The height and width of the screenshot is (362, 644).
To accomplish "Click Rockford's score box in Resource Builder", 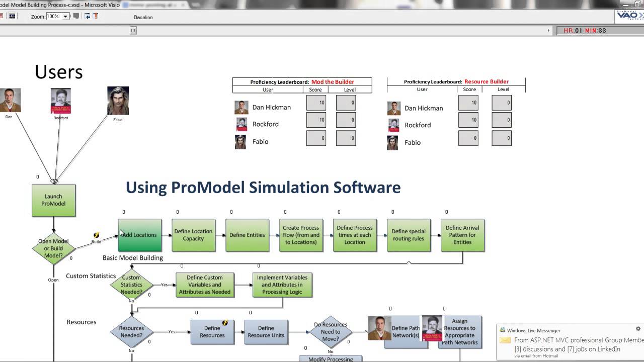I will (x=468, y=120).
